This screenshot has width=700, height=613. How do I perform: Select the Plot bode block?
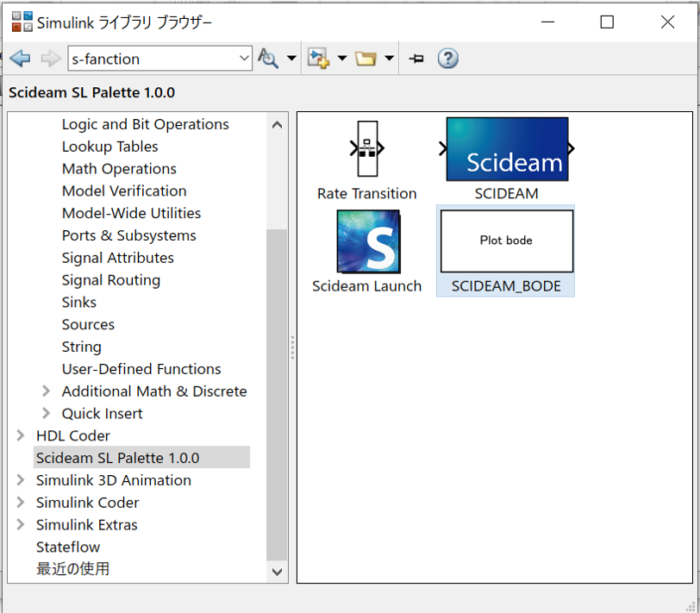tap(507, 241)
